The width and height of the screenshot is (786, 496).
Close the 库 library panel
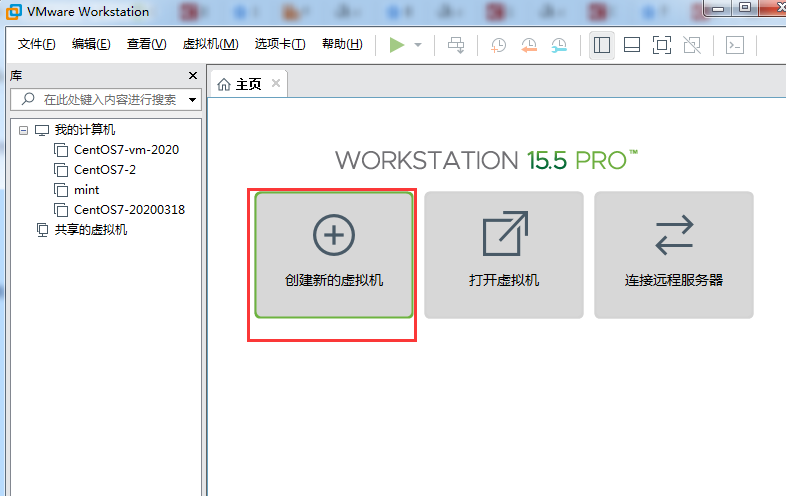[x=192, y=76]
